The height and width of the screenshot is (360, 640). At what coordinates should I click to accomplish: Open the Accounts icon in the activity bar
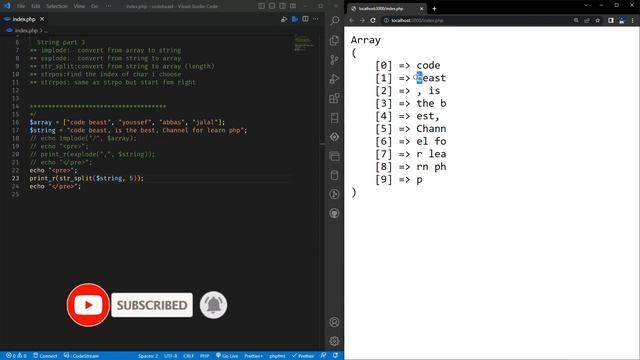(334, 322)
